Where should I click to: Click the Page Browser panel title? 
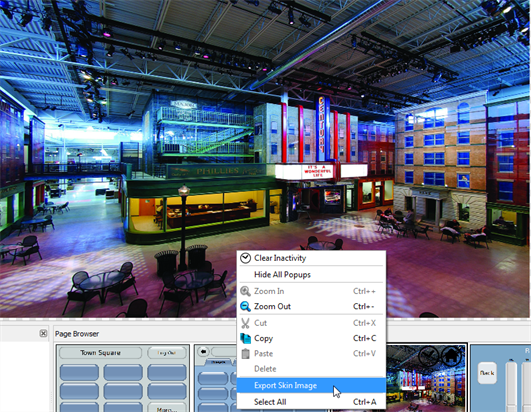77,334
